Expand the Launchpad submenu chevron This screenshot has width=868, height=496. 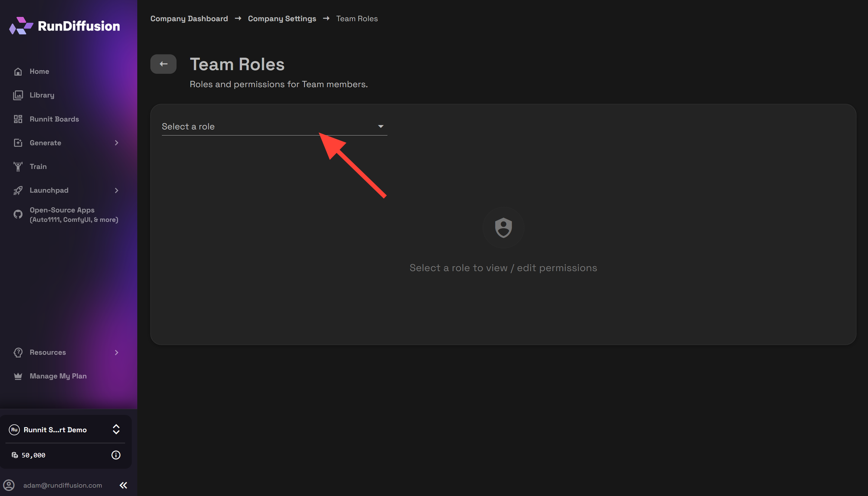pyautogui.click(x=116, y=190)
